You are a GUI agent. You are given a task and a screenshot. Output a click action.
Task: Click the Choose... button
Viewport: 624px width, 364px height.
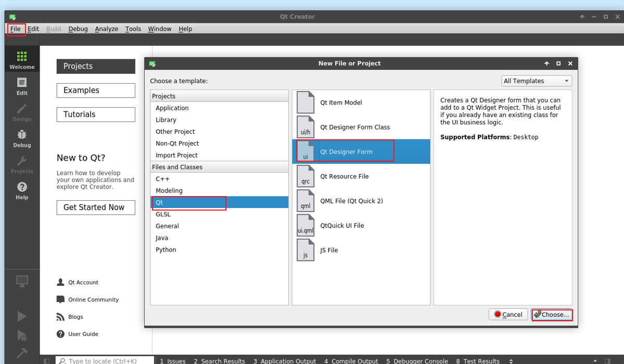point(552,314)
